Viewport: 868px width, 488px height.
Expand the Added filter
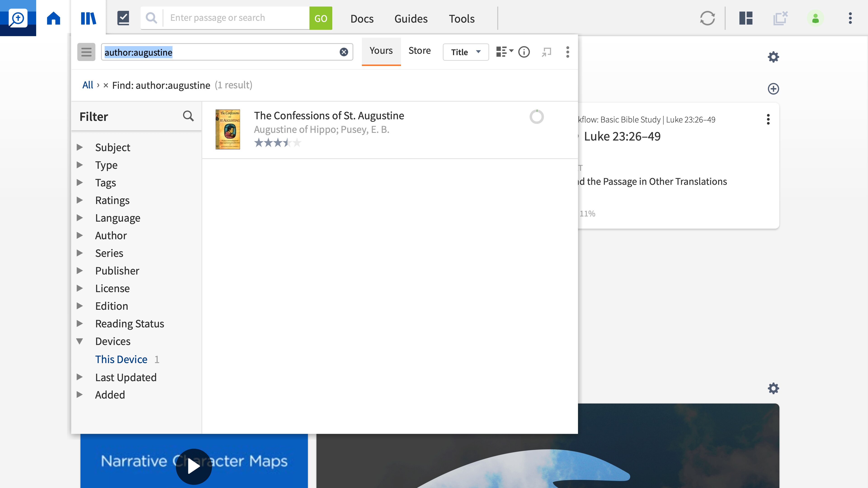(x=80, y=395)
